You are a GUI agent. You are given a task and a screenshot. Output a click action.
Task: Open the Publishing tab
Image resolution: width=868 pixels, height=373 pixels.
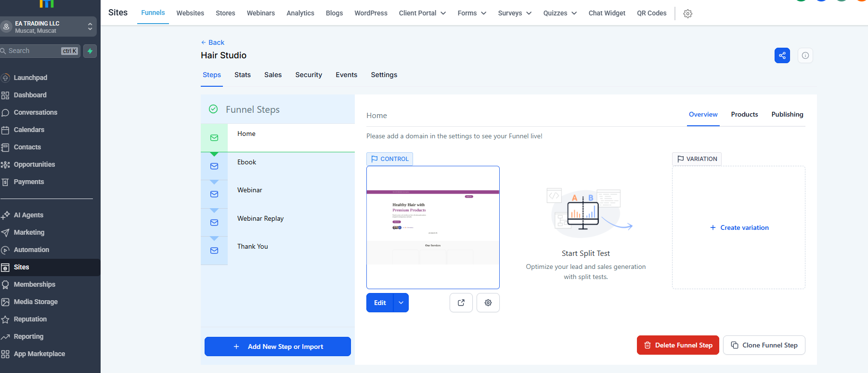(x=788, y=115)
